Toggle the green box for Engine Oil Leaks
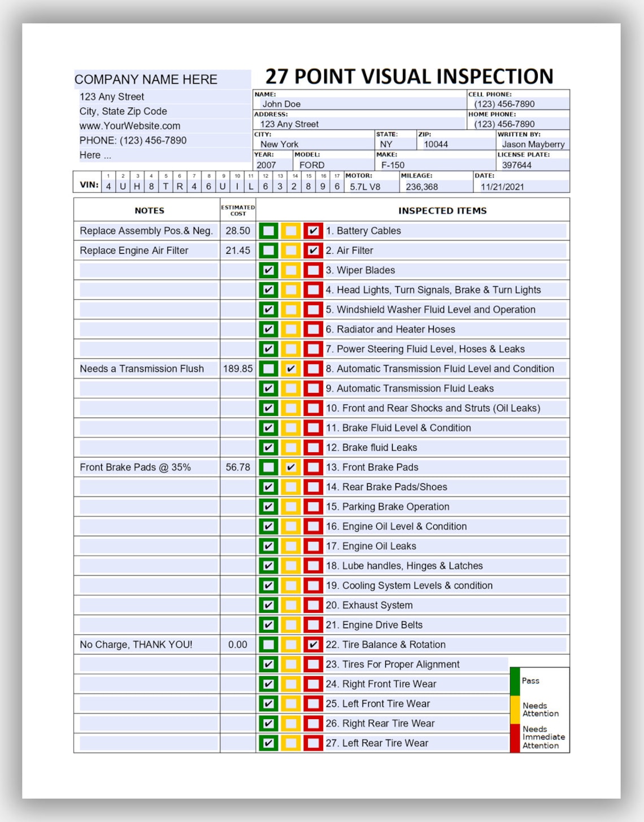Image resolution: width=644 pixels, height=822 pixels. tap(268, 546)
